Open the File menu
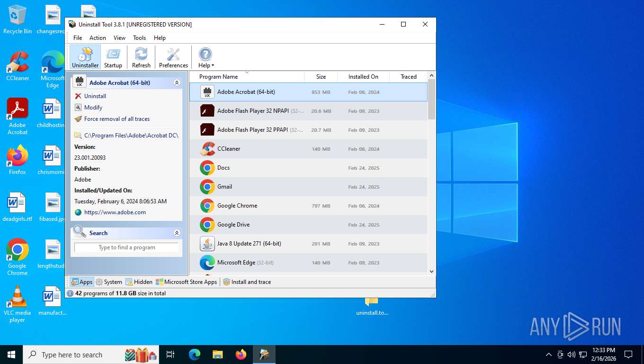Viewport: 644px width, 364px height. (x=78, y=38)
